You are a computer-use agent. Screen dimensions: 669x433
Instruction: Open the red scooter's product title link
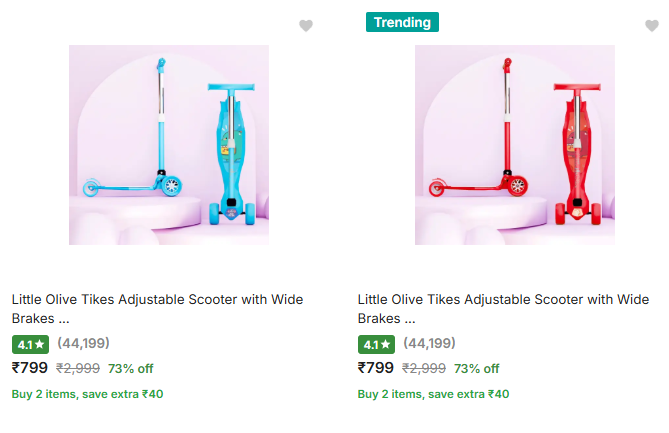(503, 308)
